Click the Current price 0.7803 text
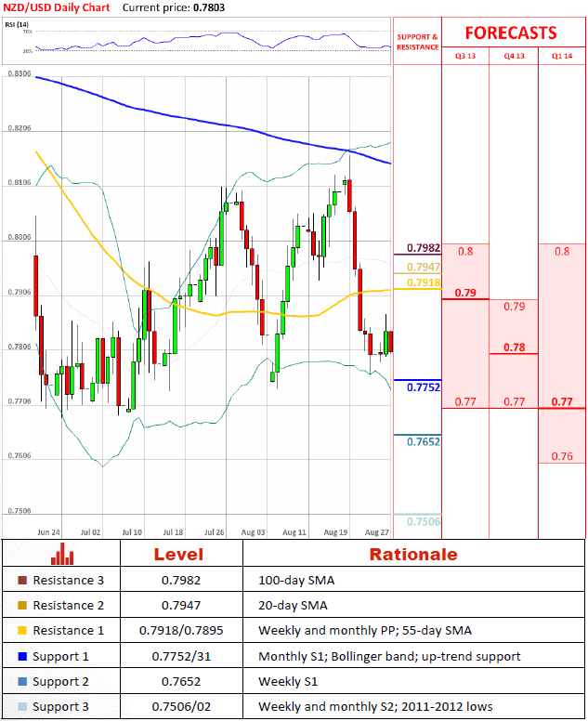The image size is (588, 721). 174,7
